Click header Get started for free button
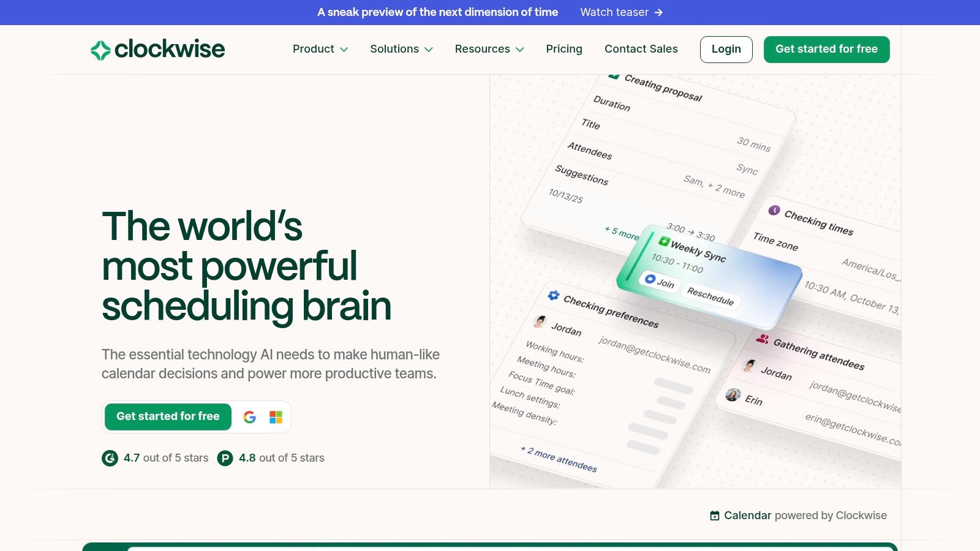Image resolution: width=980 pixels, height=551 pixels. point(827,50)
